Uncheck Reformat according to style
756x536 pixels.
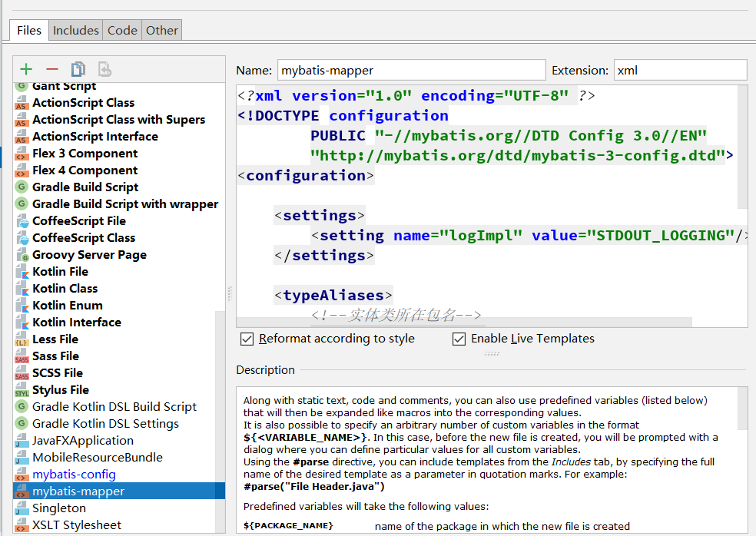(x=247, y=339)
